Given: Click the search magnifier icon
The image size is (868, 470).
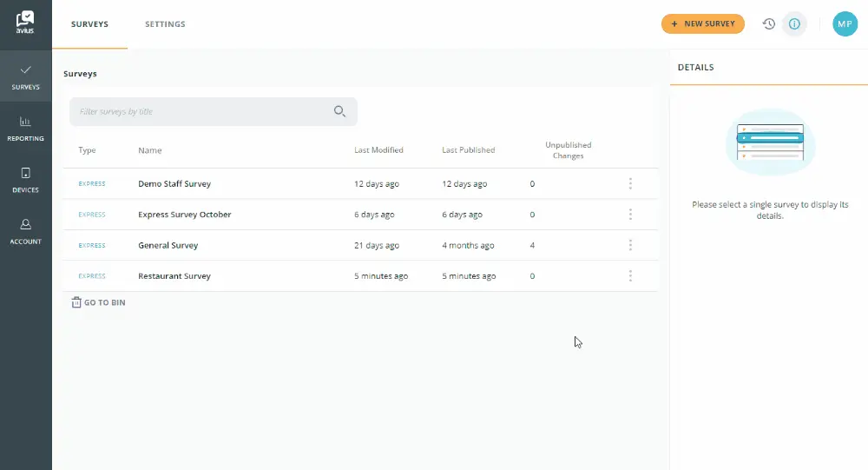Looking at the screenshot, I should 339,111.
